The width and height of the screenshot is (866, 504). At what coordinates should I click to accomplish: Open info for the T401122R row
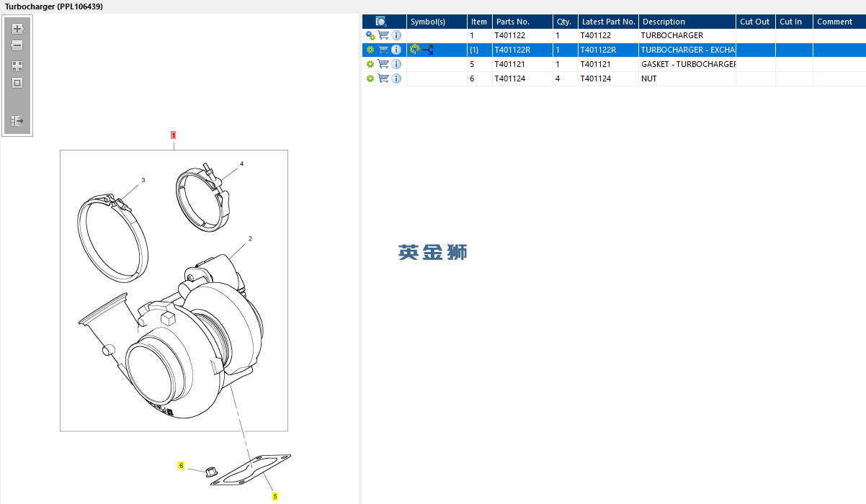(396, 50)
